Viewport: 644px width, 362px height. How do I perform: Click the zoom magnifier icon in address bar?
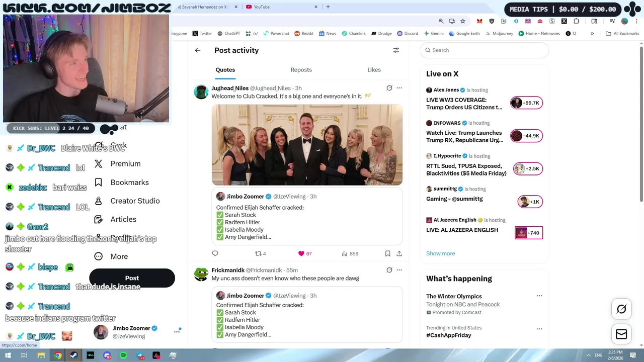tap(441, 21)
